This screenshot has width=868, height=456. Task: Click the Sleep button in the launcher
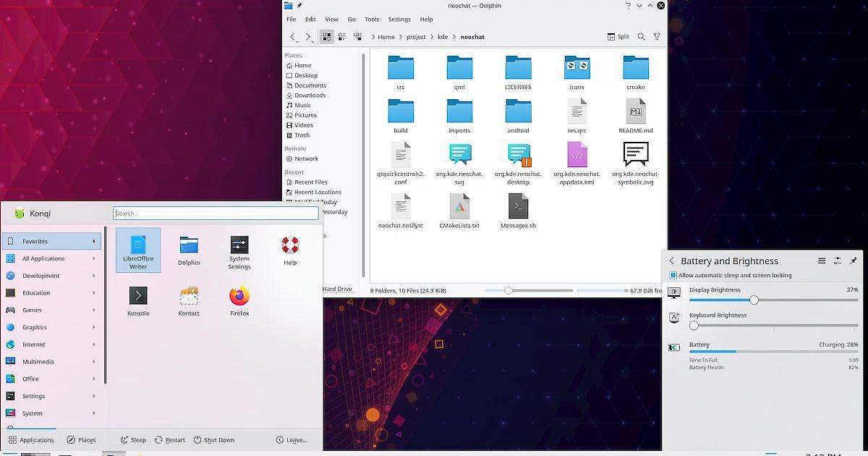(x=133, y=440)
